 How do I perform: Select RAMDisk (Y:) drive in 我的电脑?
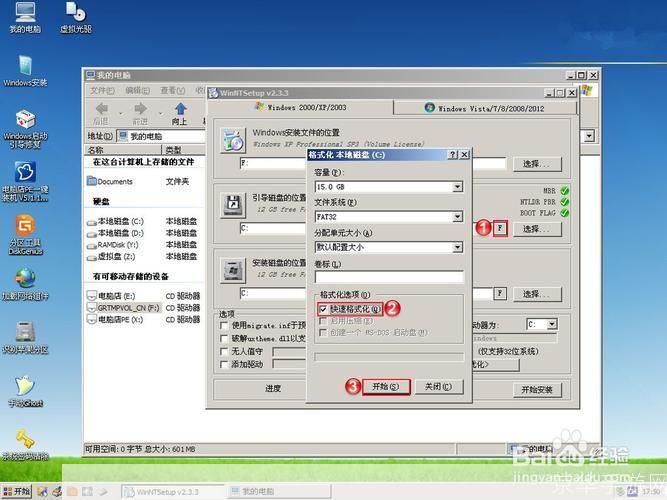tap(113, 245)
